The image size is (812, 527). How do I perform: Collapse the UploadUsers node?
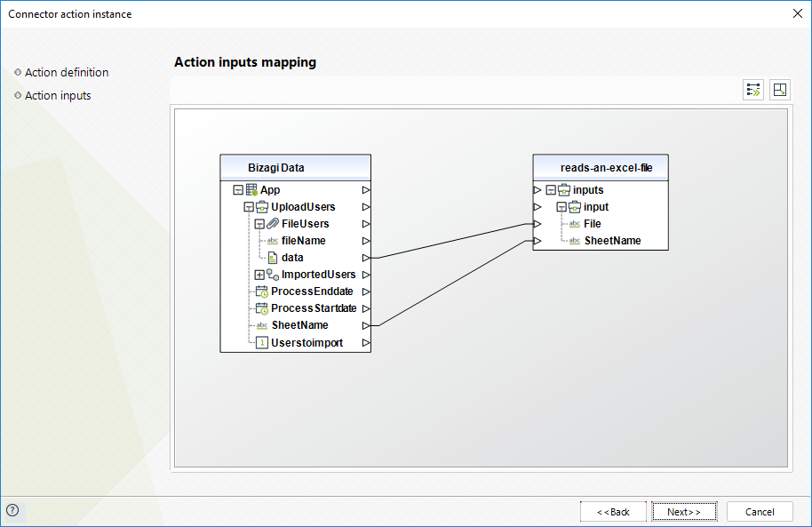coord(249,207)
